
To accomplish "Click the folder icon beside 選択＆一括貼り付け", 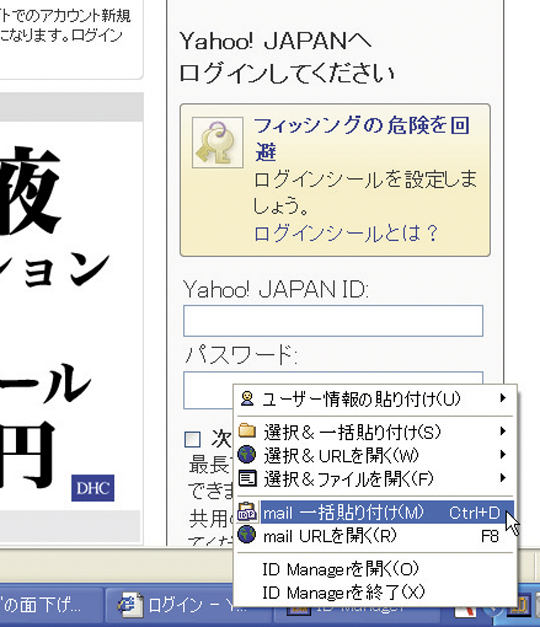I will (247, 431).
